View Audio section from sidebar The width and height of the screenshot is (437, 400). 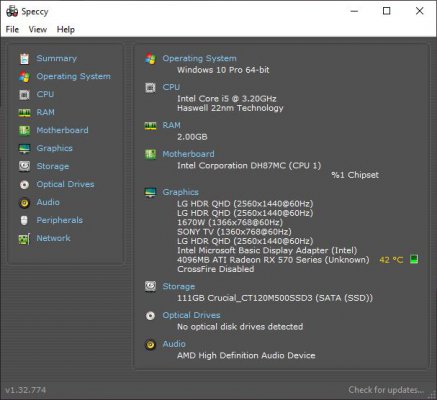point(48,202)
